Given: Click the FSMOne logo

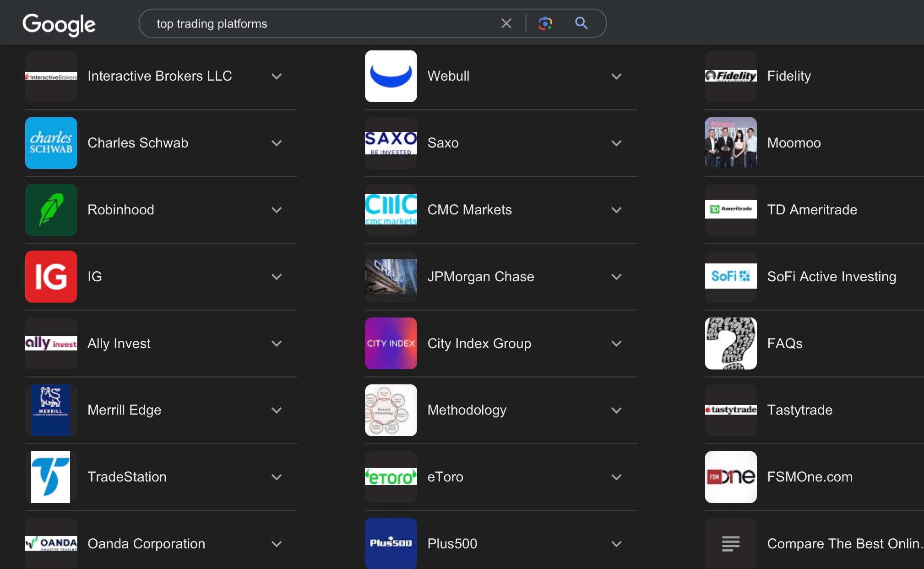Looking at the screenshot, I should coord(731,477).
